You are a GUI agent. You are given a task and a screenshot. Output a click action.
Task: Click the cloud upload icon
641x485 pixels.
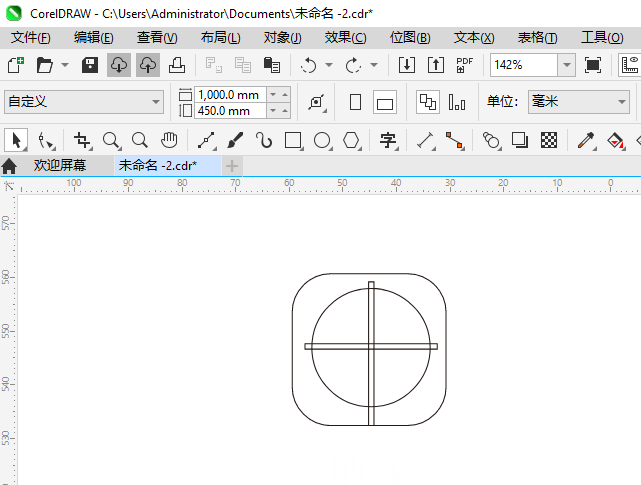tap(148, 65)
